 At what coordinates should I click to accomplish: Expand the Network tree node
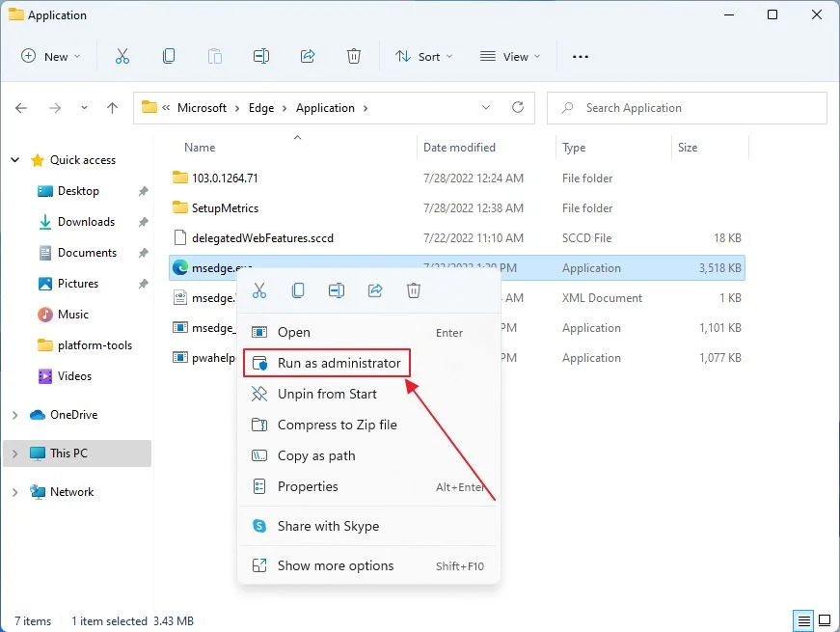14,492
